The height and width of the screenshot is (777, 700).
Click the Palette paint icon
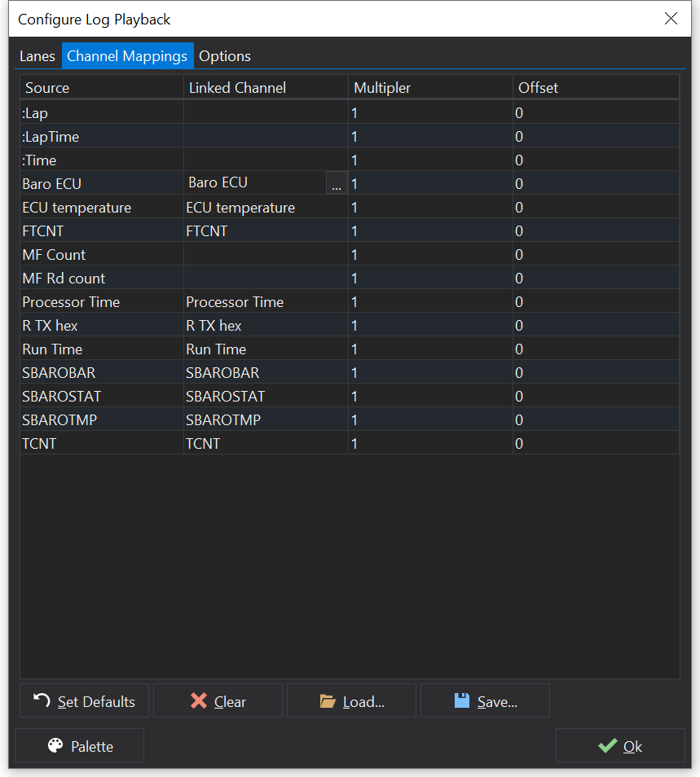point(55,746)
